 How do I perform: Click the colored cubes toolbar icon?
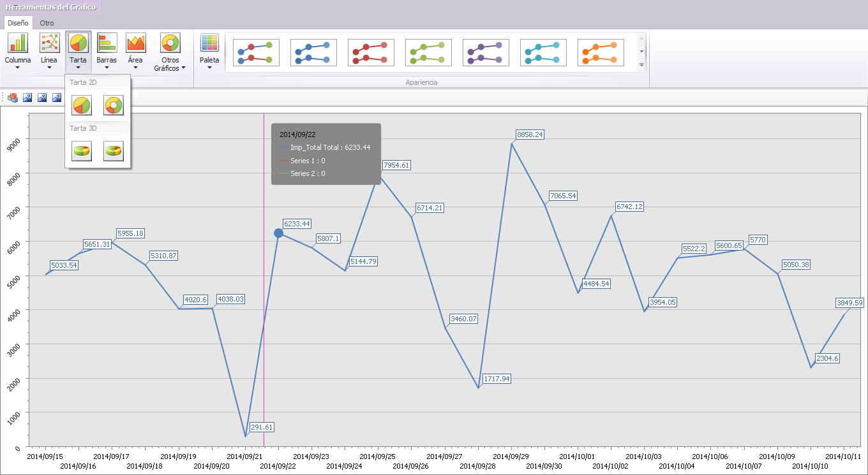click(13, 98)
